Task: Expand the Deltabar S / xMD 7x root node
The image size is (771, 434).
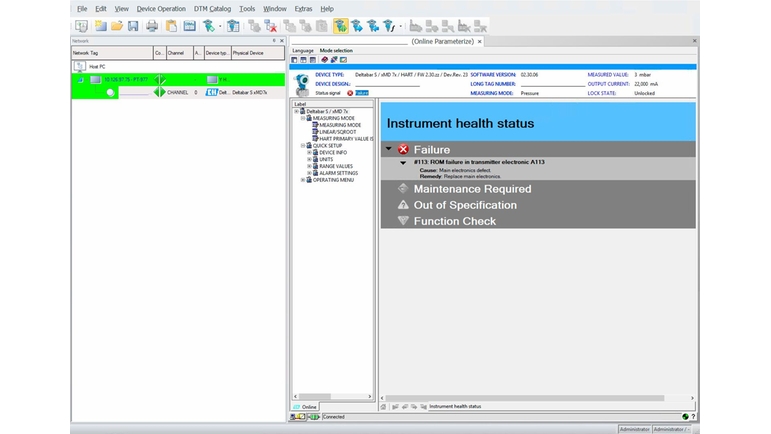Action: [x=297, y=112]
